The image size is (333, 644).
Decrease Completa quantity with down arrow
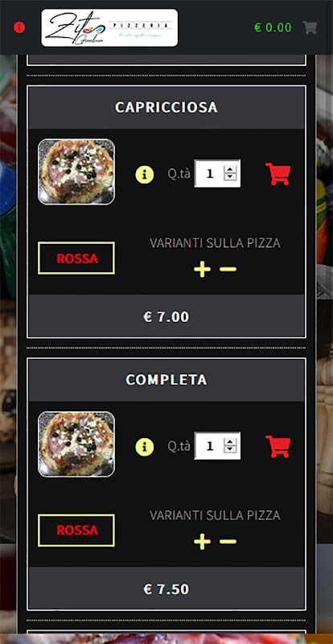click(230, 449)
